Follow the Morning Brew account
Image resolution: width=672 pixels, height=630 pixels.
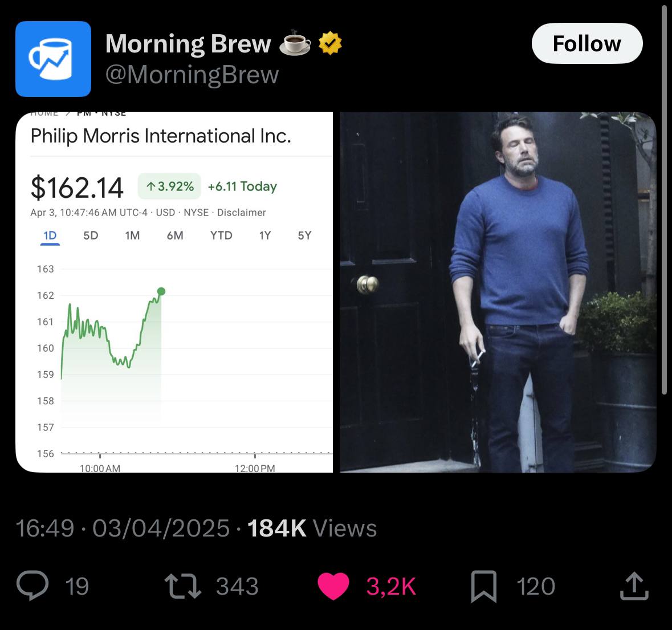[587, 43]
